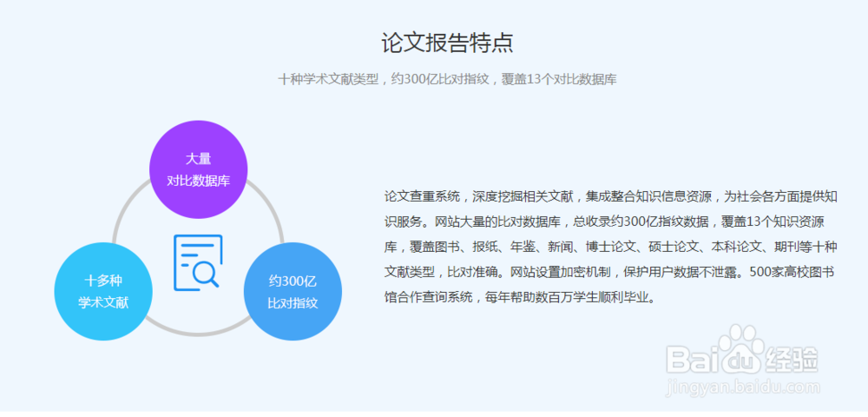
Task: Select the cyan 十多种学术文献 circle
Action: [103, 291]
